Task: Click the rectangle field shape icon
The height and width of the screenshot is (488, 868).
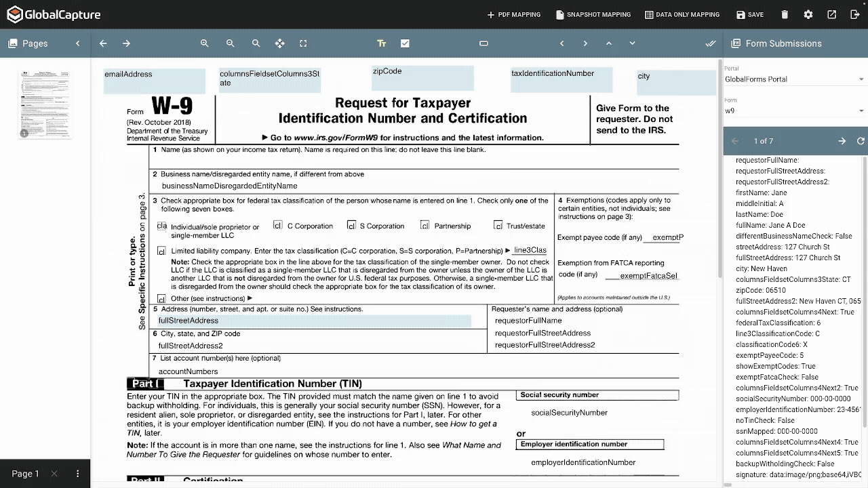Action: click(484, 43)
